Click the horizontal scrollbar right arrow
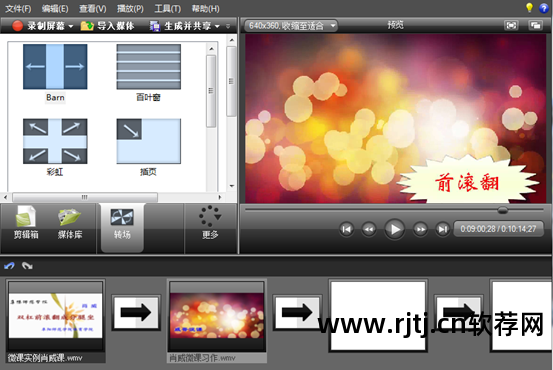The height and width of the screenshot is (370, 553). [220, 197]
